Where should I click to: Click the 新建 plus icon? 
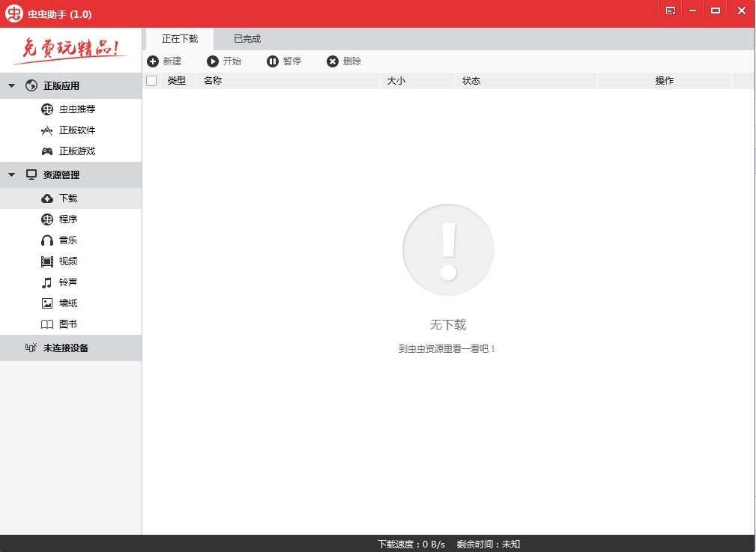coord(153,61)
